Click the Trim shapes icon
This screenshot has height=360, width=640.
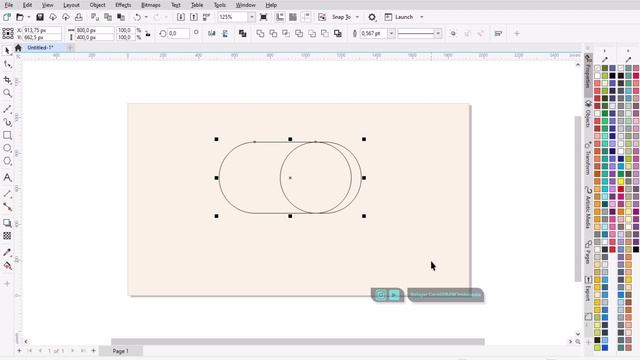(273, 33)
